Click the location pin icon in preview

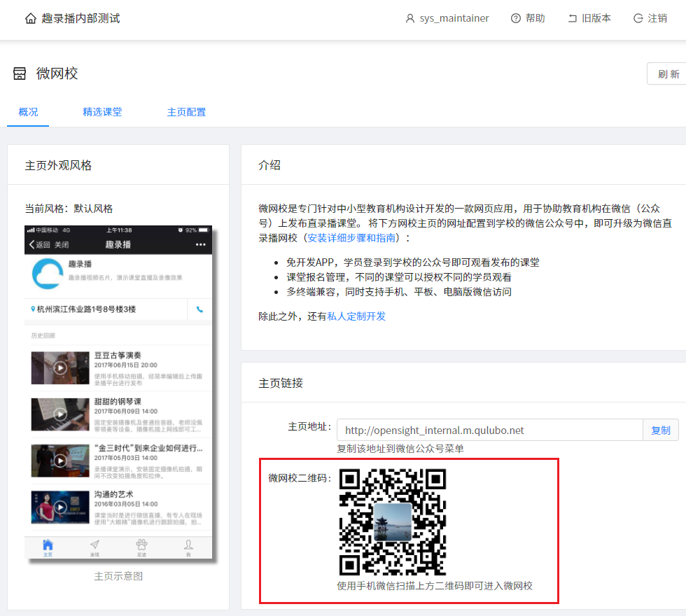tap(33, 309)
